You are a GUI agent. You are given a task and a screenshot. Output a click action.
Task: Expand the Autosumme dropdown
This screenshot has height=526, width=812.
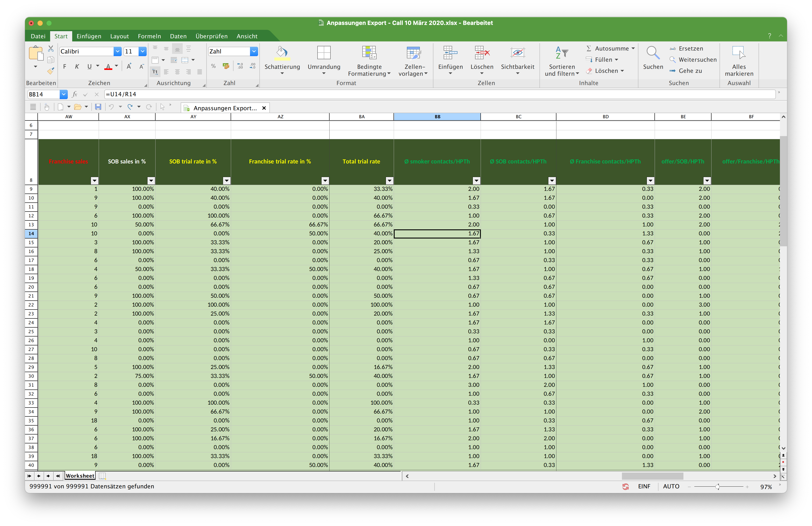pos(633,48)
